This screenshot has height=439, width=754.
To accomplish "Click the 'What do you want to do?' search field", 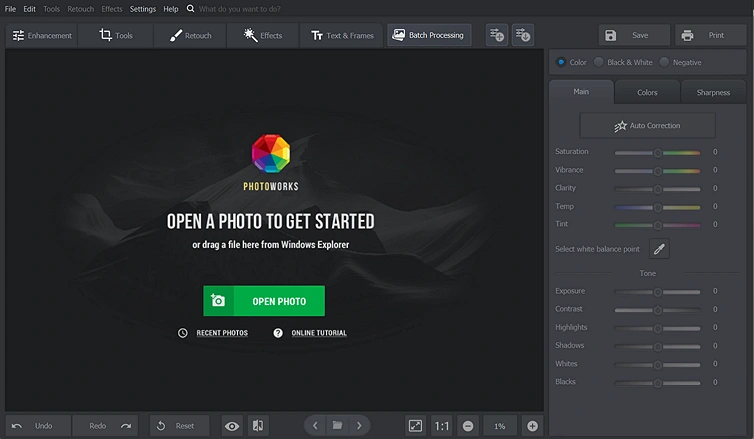I will point(239,9).
